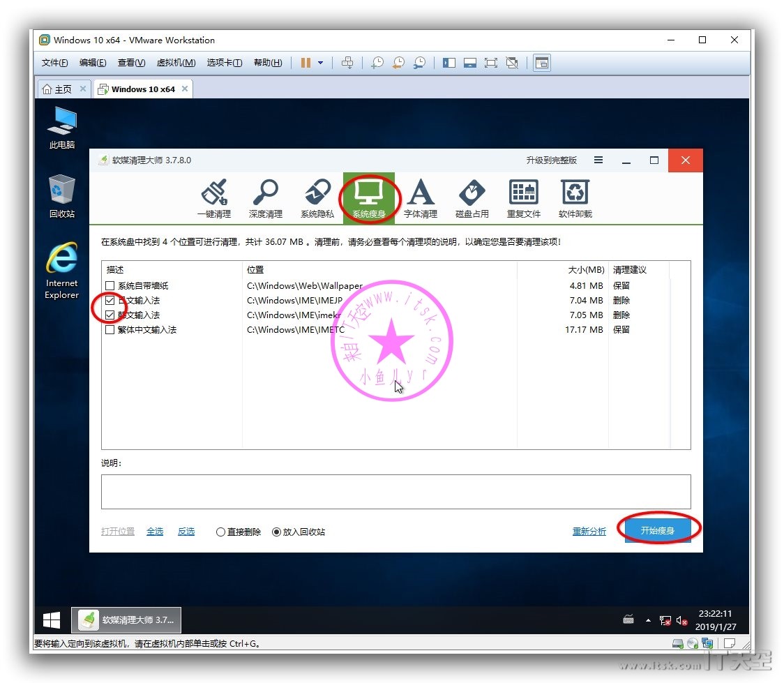Open 此电脑 desktop icon
Screen dimensions: 784x683
pyautogui.click(x=62, y=128)
